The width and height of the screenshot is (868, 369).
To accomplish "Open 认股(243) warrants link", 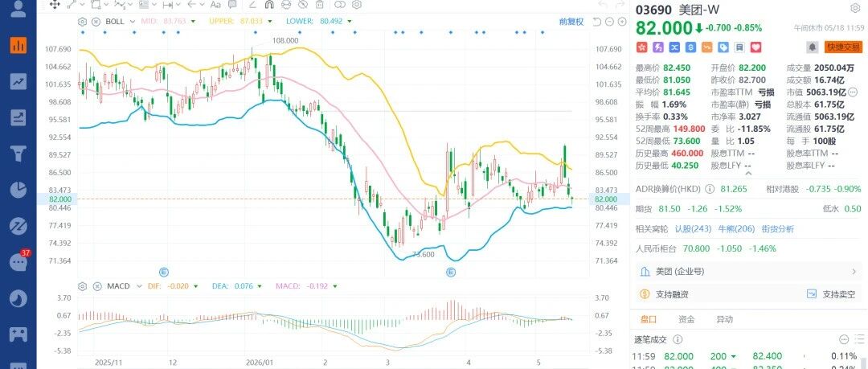I will 693,229.
